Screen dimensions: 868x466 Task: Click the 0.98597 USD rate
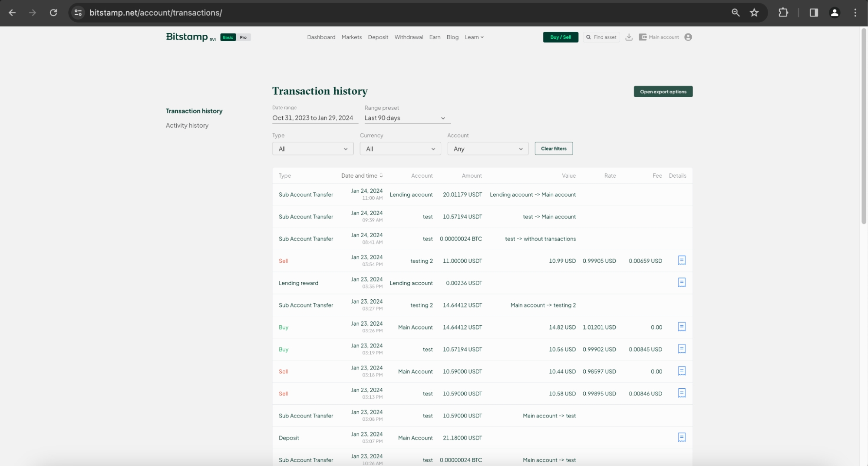(599, 372)
